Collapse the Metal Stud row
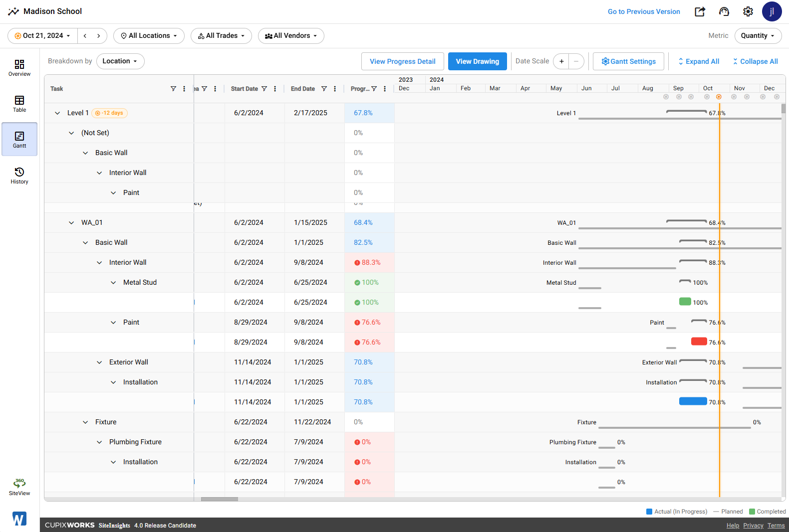Viewport: 789px width, 532px height. pos(113,283)
